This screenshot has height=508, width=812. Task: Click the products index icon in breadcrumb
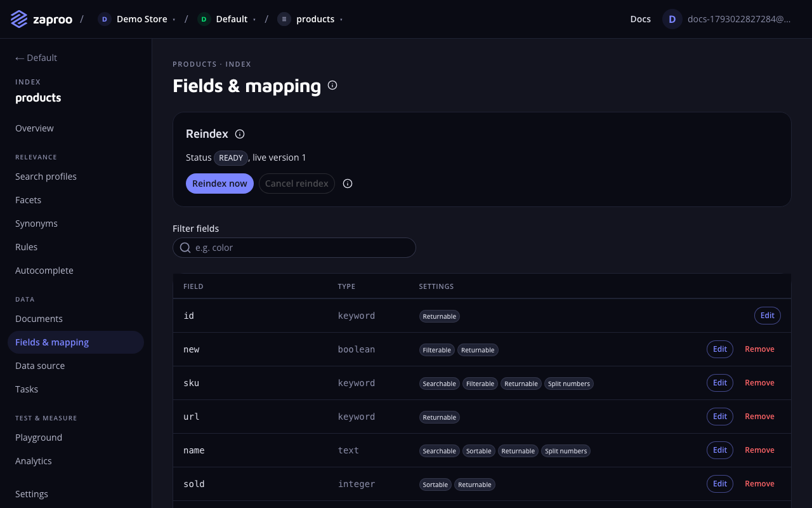tap(284, 19)
